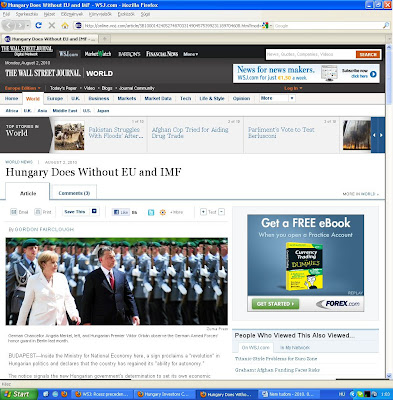Click the GET STARTED button in ad

click(275, 304)
